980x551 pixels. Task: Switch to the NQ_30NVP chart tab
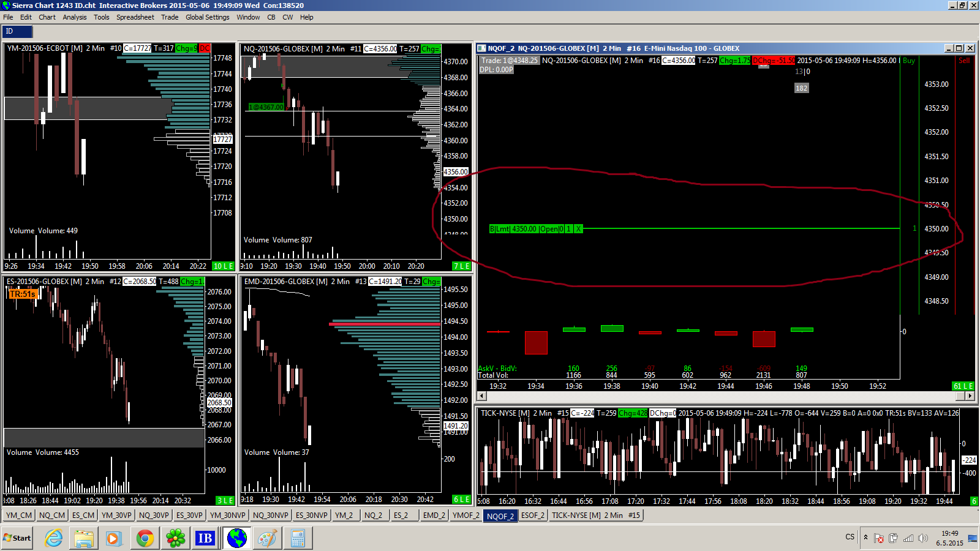[x=271, y=515]
